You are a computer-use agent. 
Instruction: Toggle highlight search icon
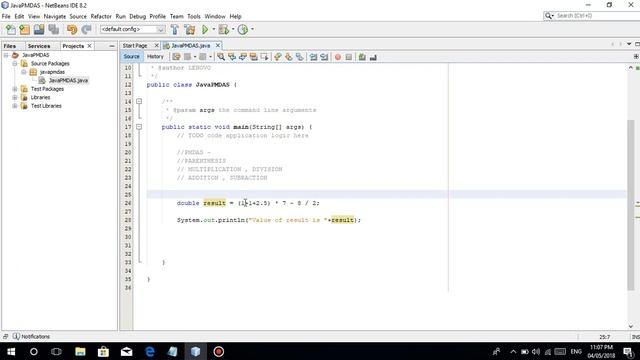[x=253, y=57]
